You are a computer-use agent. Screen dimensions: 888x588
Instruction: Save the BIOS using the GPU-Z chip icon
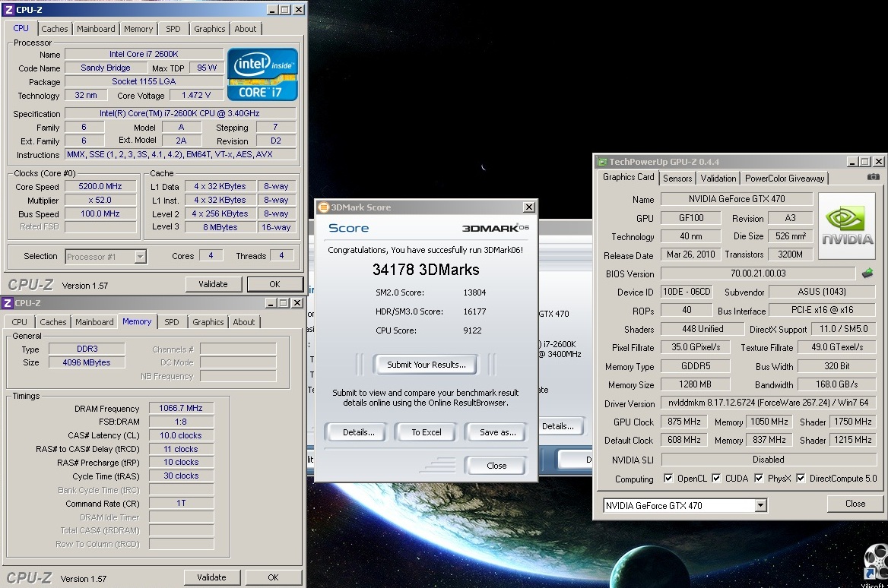[x=867, y=274]
